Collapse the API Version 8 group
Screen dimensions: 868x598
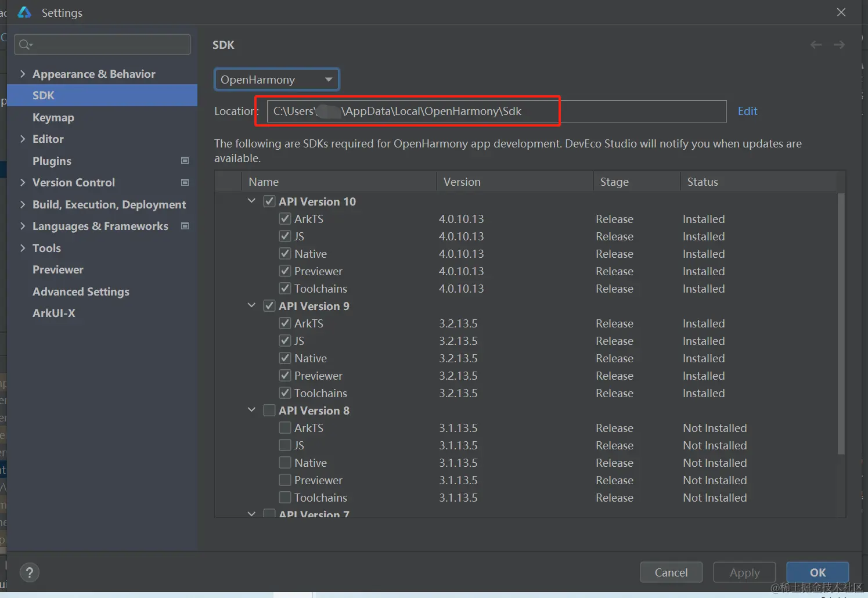pyautogui.click(x=251, y=410)
